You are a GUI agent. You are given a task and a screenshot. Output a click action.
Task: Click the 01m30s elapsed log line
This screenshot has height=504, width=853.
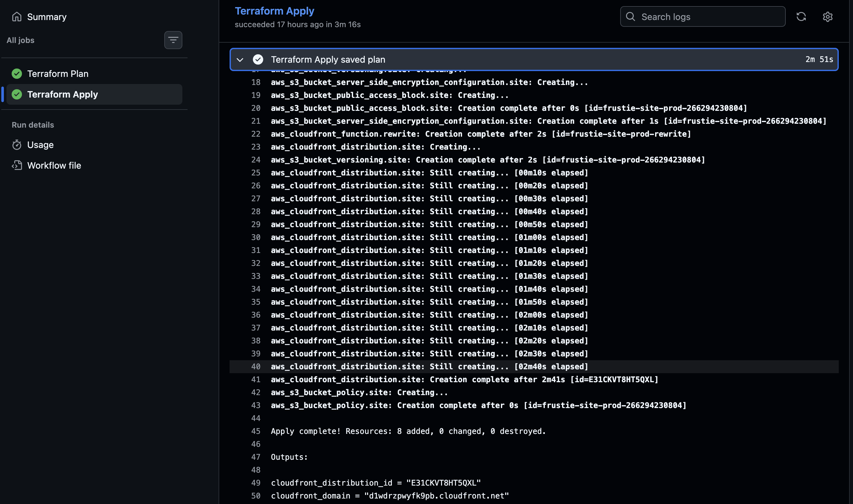click(x=429, y=276)
